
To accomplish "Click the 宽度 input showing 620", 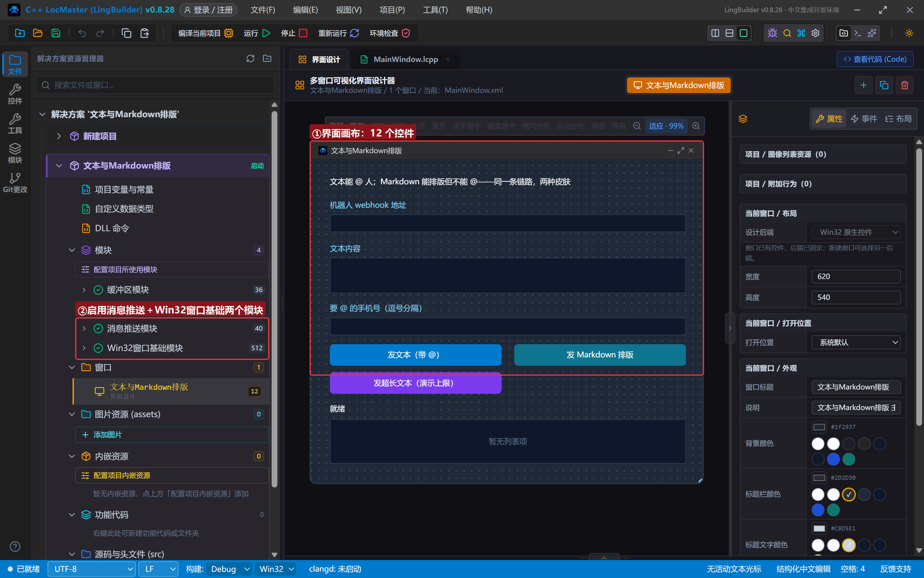I will [856, 276].
